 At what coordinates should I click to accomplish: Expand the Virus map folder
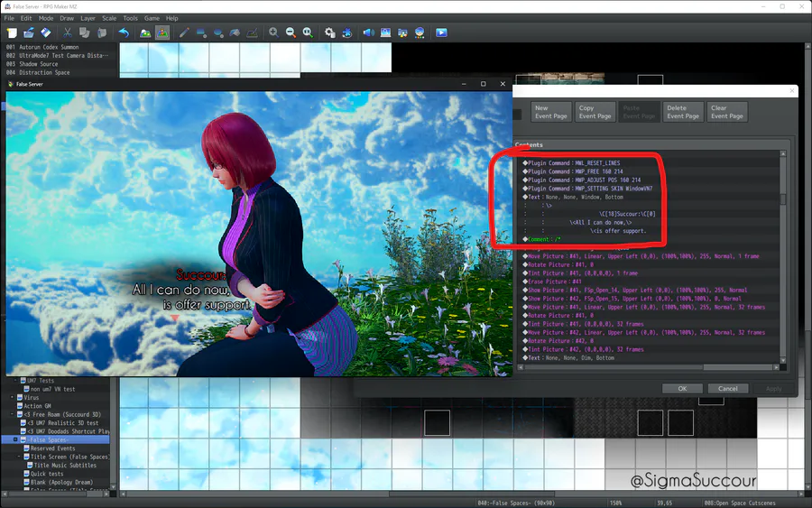pos(12,397)
